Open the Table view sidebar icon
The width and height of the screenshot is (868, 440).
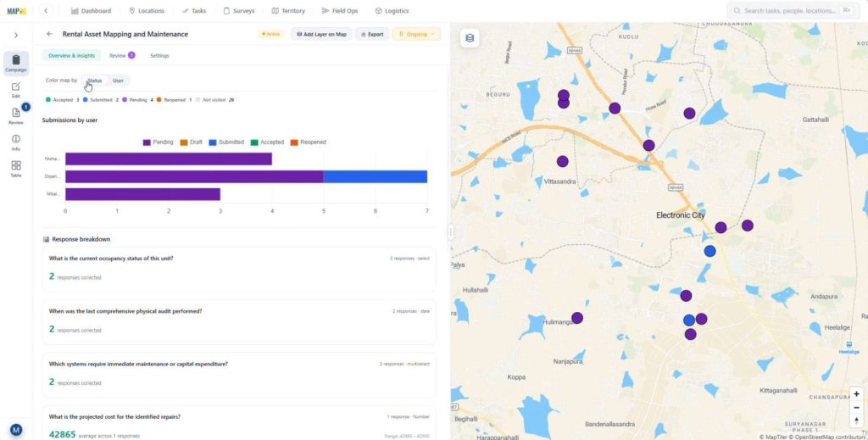click(16, 168)
